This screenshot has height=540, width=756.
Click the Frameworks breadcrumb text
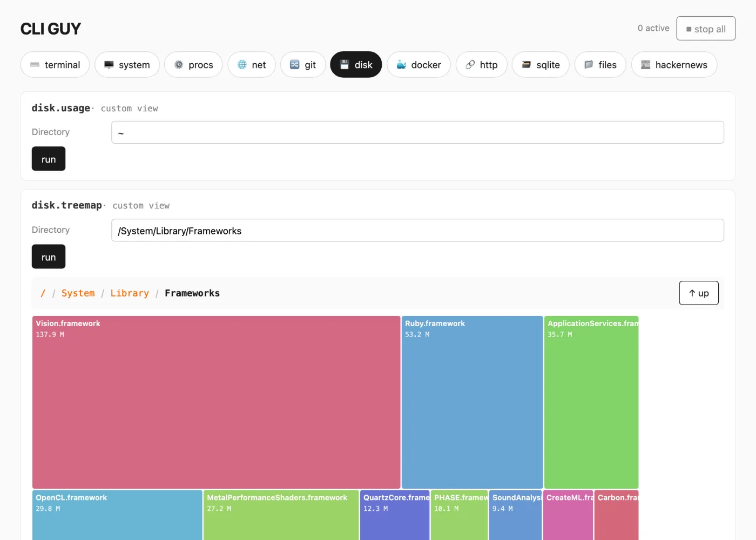[192, 293]
